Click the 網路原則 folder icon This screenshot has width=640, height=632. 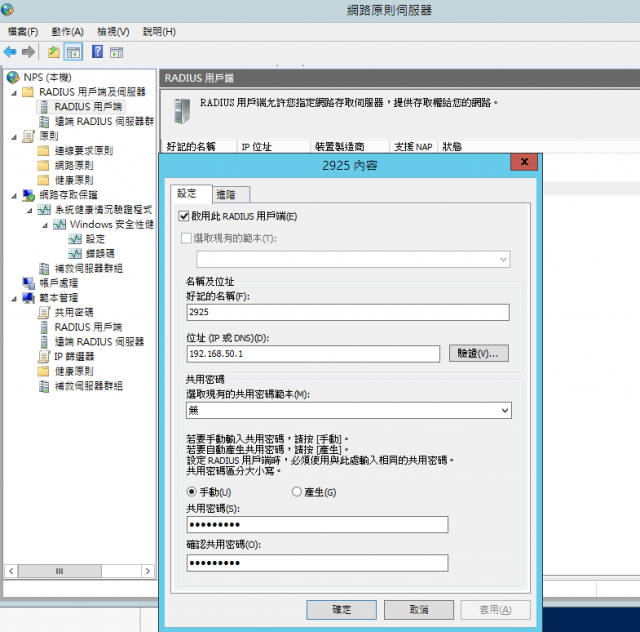pyautogui.click(x=43, y=166)
